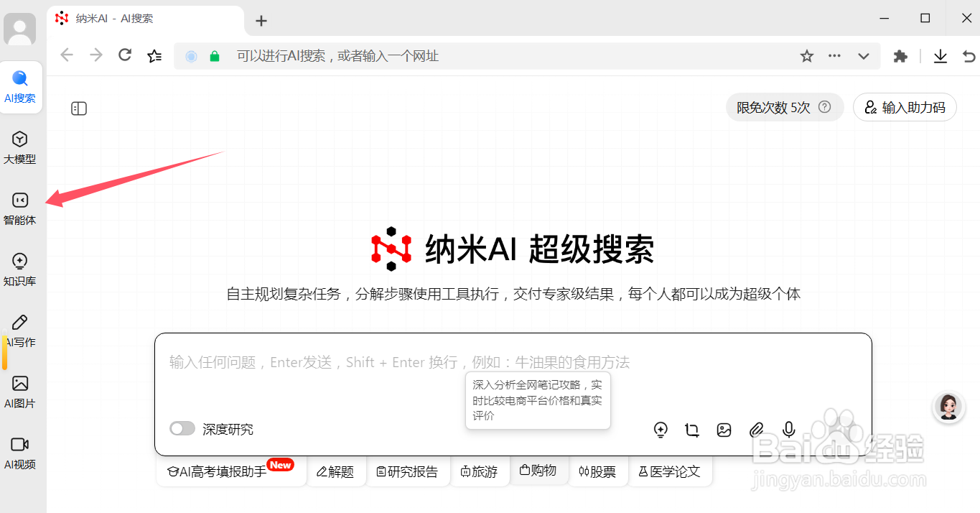Click the screenshot crop icon in the input box
Viewport: 980px width, 513px height.
692,430
